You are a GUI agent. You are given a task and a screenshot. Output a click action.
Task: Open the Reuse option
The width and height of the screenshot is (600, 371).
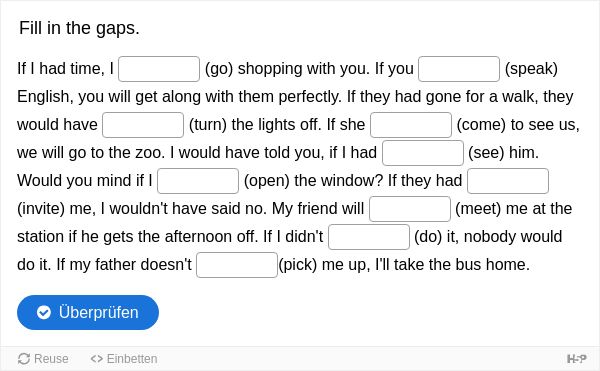point(43,359)
